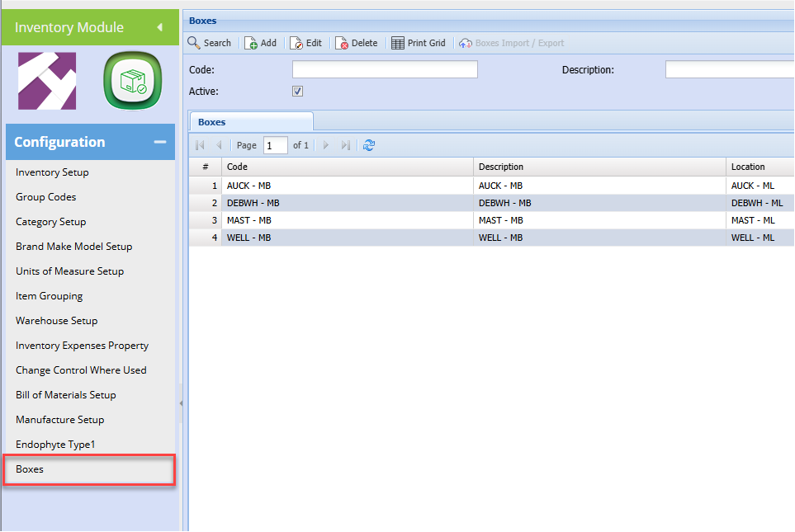Image resolution: width=795 pixels, height=532 pixels.
Task: Sort by the Description column header
Action: tap(501, 167)
